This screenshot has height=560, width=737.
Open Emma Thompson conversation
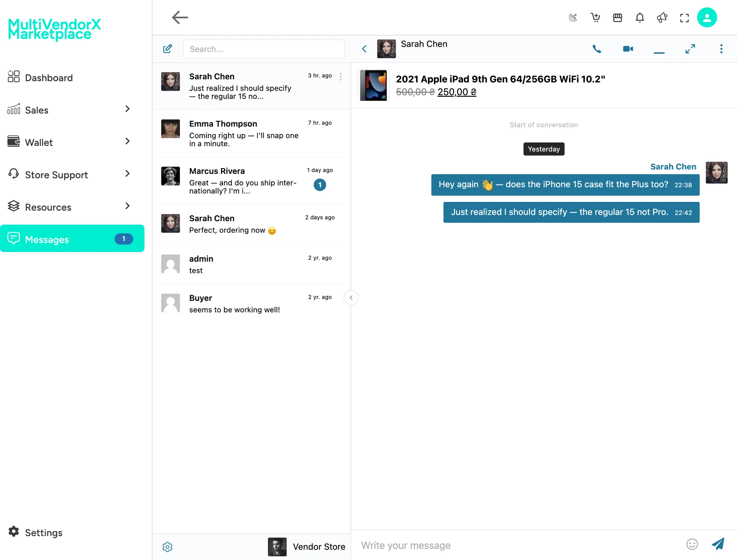(252, 133)
